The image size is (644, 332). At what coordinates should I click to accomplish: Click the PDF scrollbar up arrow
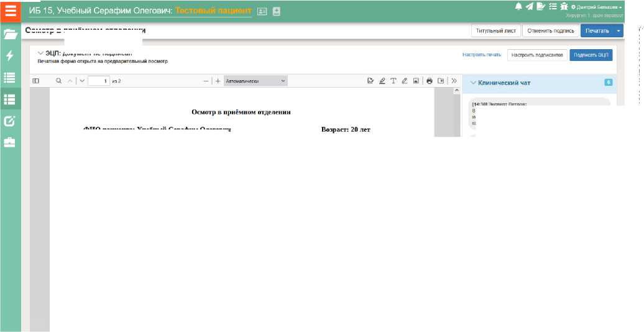click(457, 91)
